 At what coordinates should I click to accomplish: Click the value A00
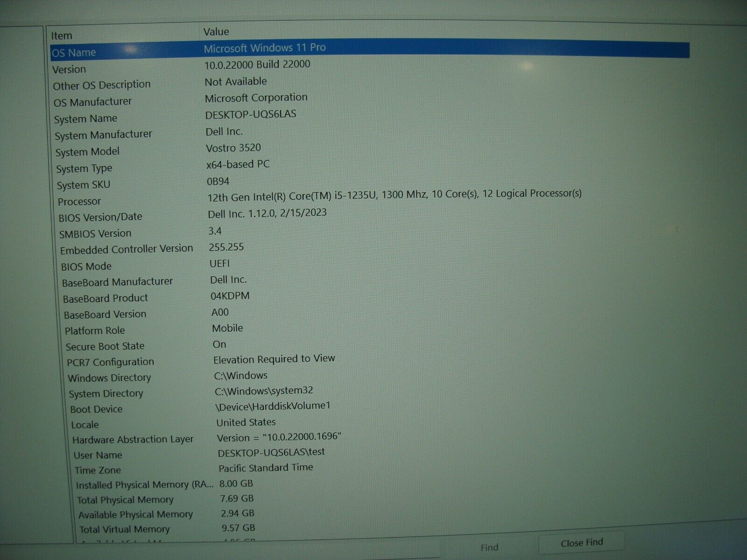click(220, 312)
